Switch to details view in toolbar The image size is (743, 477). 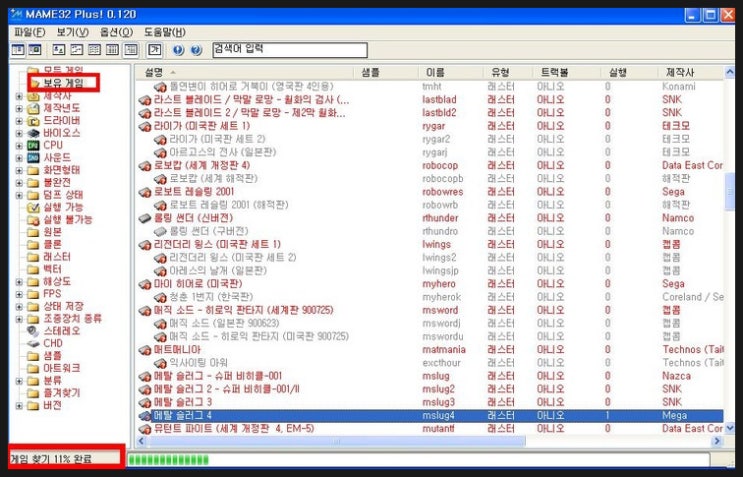point(112,49)
